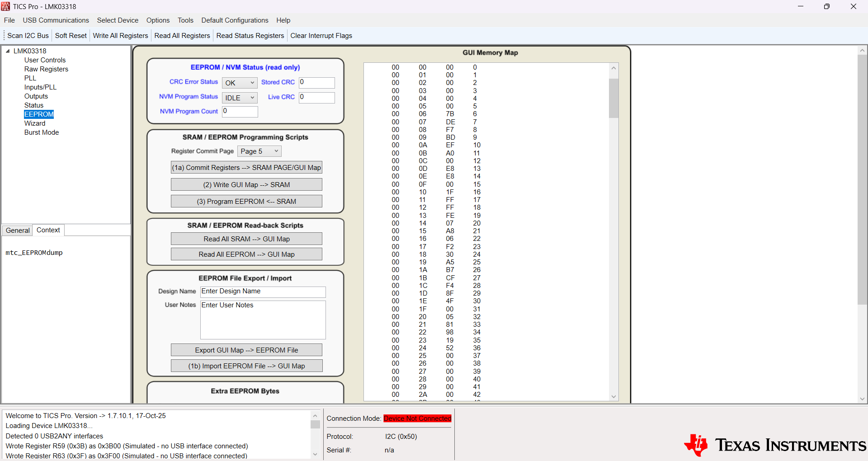Click Read All EEPROM to GUI Map
The width and height of the screenshot is (868, 461).
coord(246,254)
